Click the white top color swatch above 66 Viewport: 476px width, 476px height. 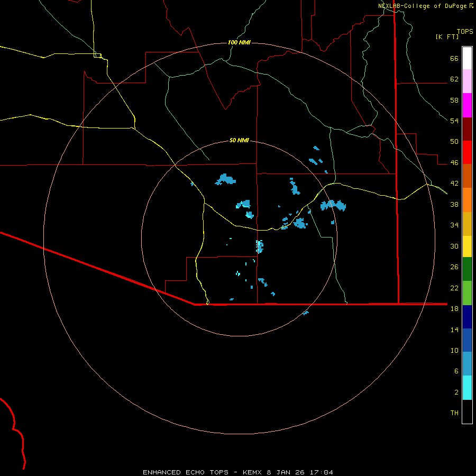pos(467,58)
